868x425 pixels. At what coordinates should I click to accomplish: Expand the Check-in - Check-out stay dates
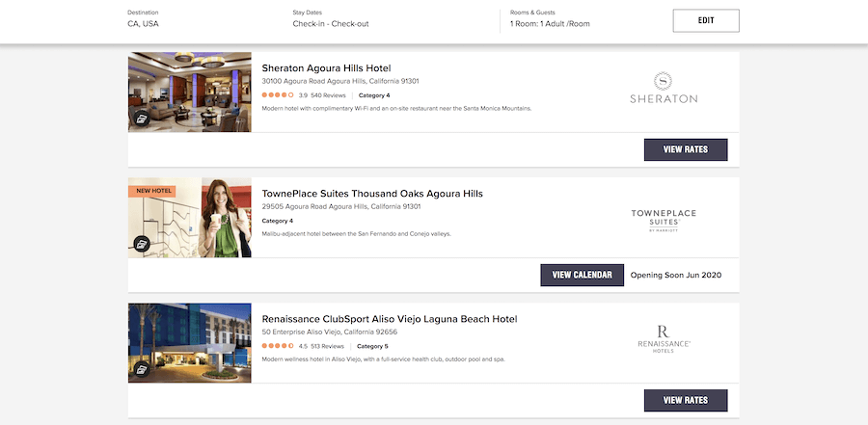304,23
